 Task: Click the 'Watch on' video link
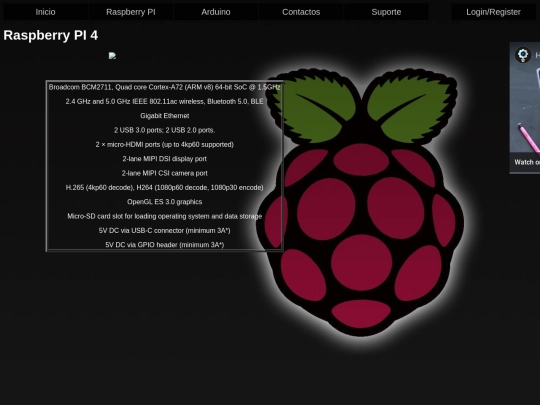pyautogui.click(x=527, y=162)
